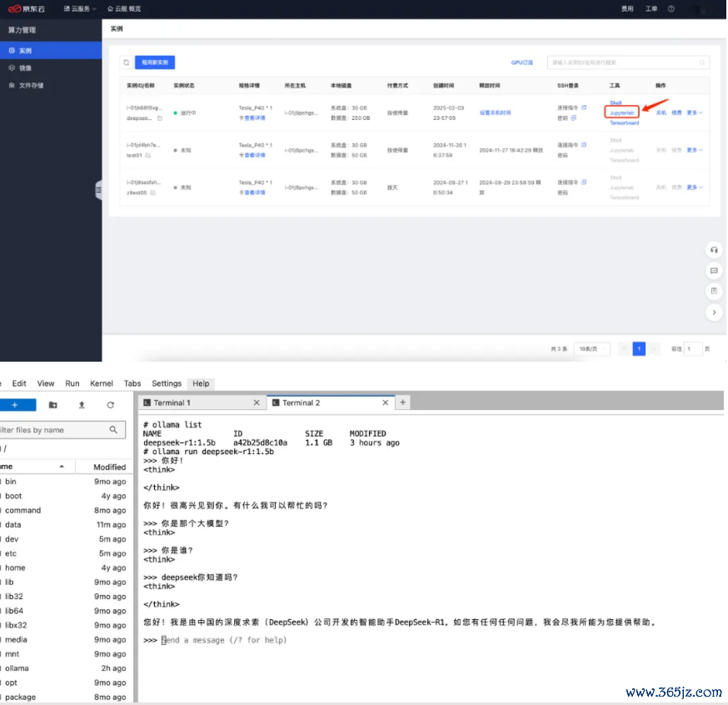
Task: Open the View menu in JupyterLab
Action: (x=46, y=383)
